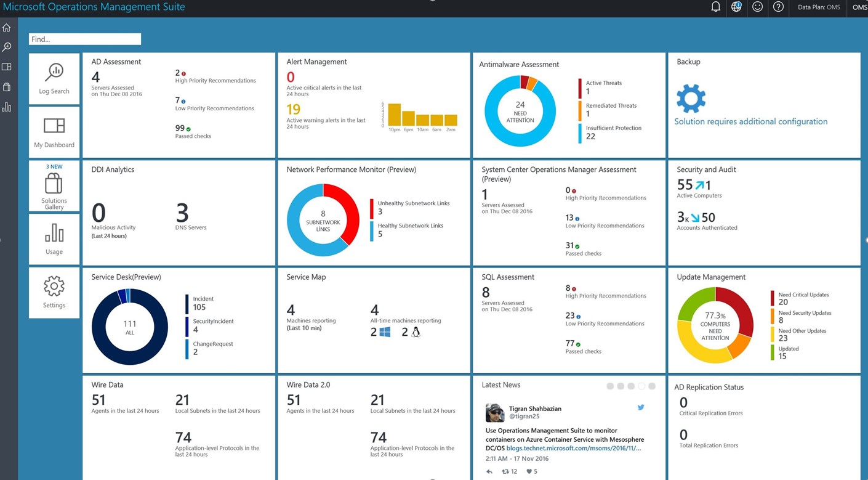Image resolution: width=868 pixels, height=480 pixels.
Task: Open the AD Replication Status tile title
Action: click(x=709, y=387)
